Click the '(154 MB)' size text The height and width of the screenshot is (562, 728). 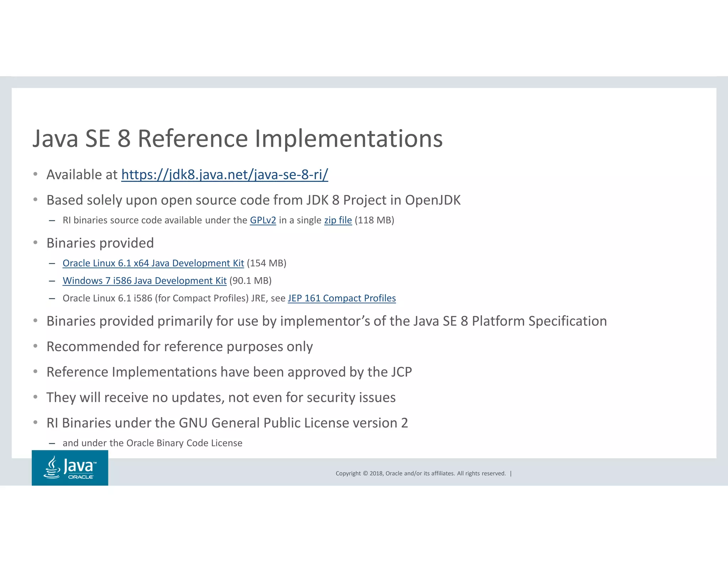point(267,263)
